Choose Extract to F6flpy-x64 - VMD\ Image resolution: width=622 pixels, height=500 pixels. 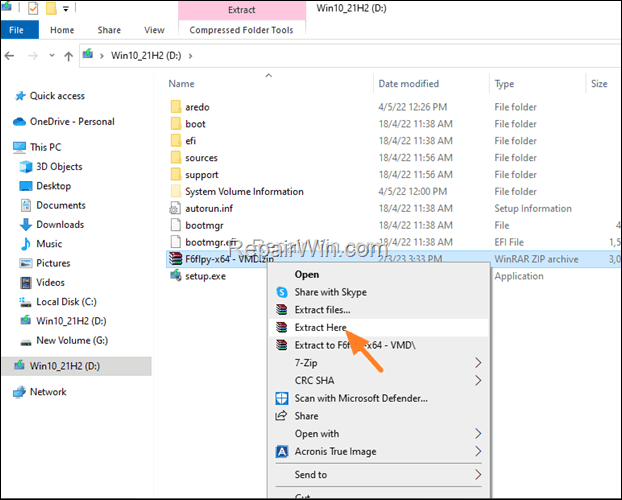coord(379,345)
